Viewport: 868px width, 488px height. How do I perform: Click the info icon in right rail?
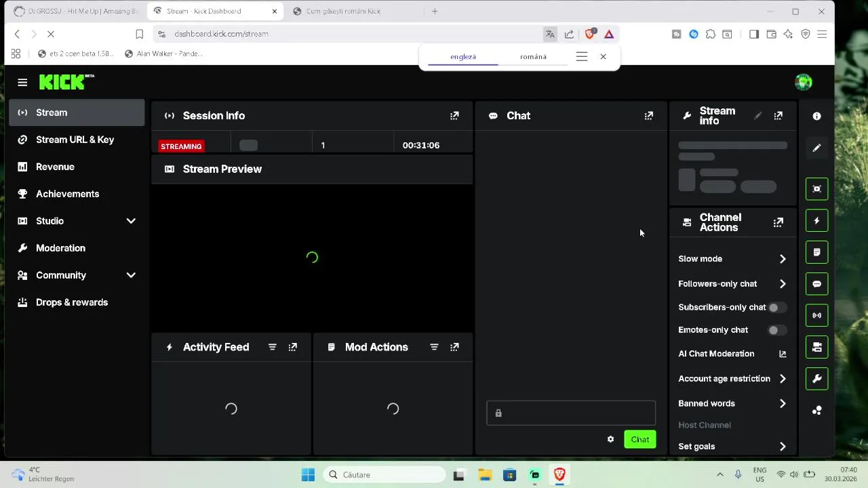point(816,116)
